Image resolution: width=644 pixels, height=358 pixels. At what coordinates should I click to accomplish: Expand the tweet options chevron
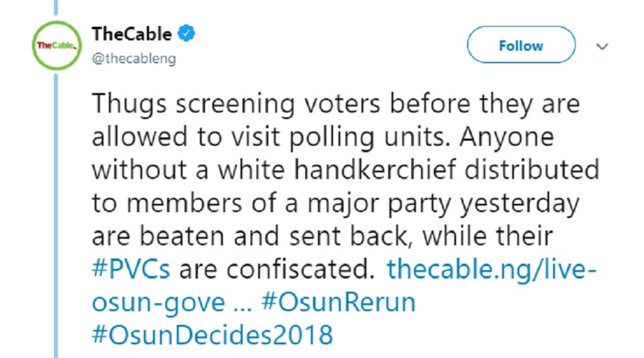tap(602, 46)
